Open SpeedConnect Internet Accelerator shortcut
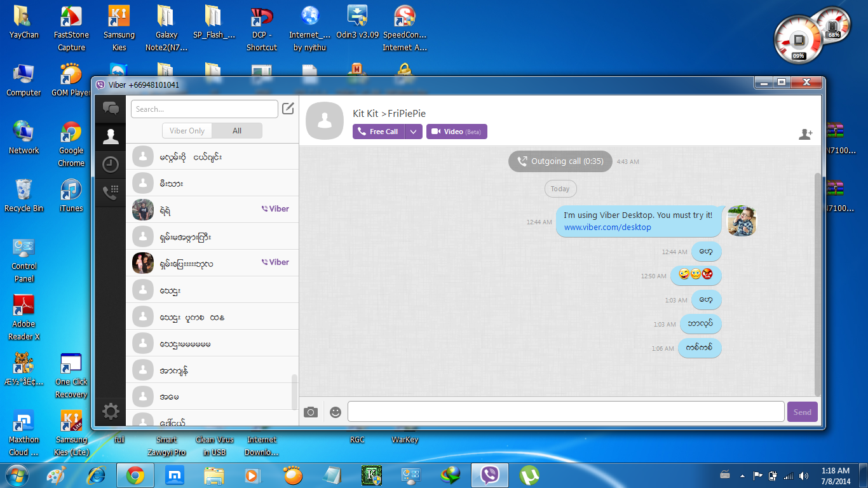This screenshot has height=488, width=868. [x=405, y=29]
